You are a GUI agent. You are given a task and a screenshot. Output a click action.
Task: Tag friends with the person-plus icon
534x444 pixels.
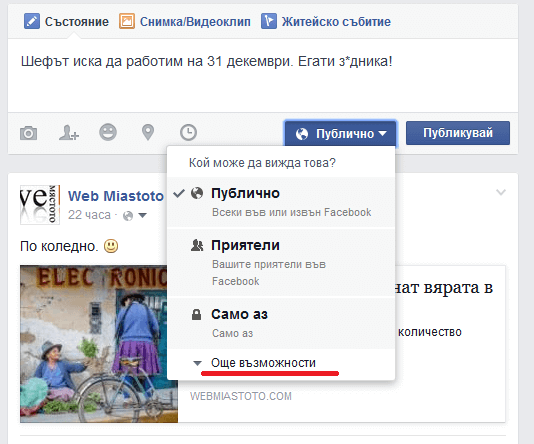pyautogui.click(x=68, y=133)
